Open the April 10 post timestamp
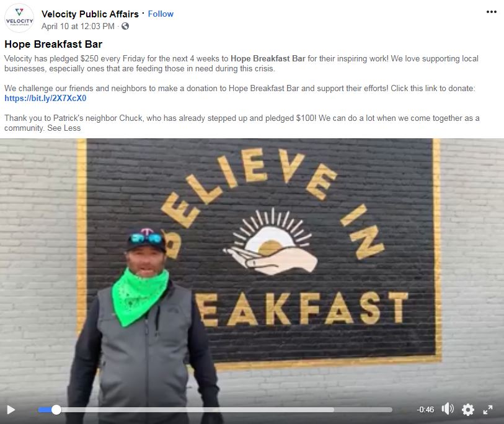This screenshot has width=504, height=424. tap(77, 26)
